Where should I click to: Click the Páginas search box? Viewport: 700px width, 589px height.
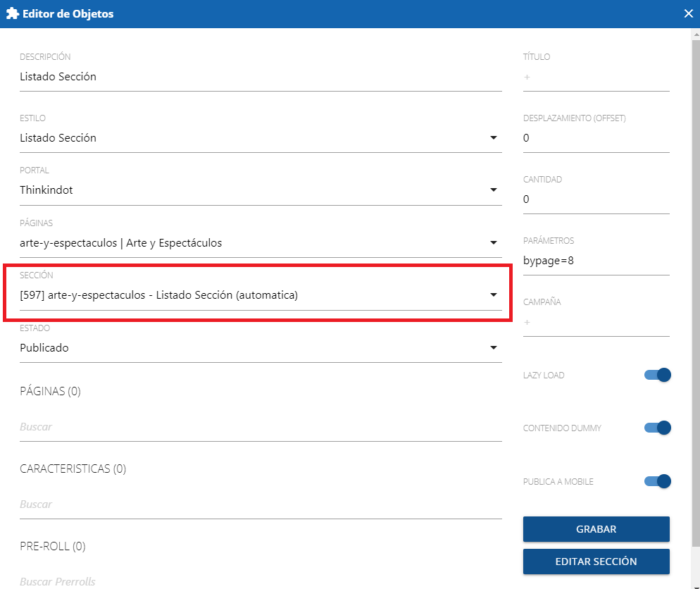coord(260,427)
